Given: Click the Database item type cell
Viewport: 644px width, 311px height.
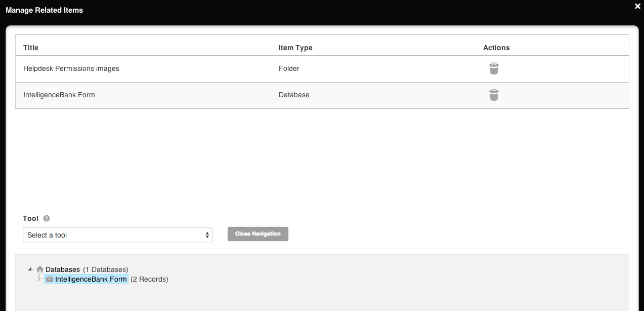Looking at the screenshot, I should [294, 95].
